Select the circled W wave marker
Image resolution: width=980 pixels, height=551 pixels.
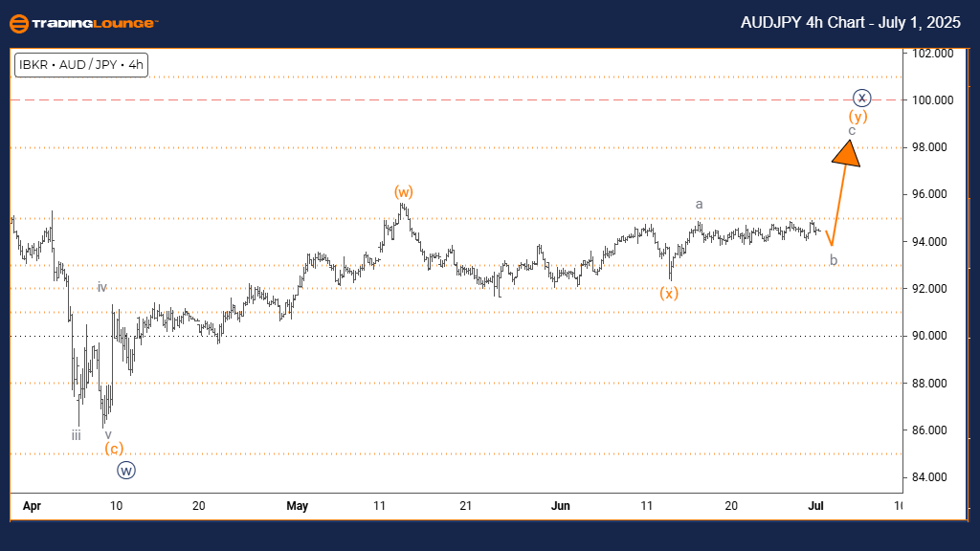126,470
